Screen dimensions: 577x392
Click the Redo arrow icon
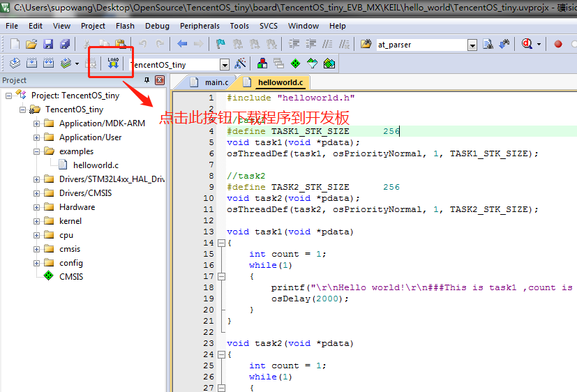160,44
